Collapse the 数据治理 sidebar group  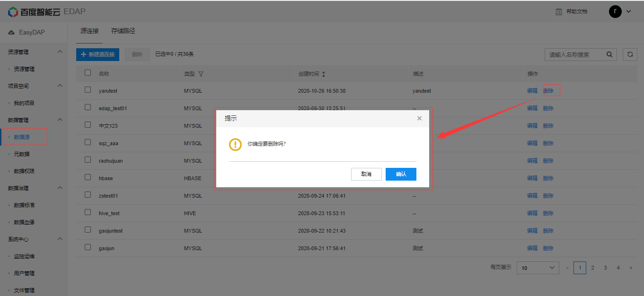point(60,188)
